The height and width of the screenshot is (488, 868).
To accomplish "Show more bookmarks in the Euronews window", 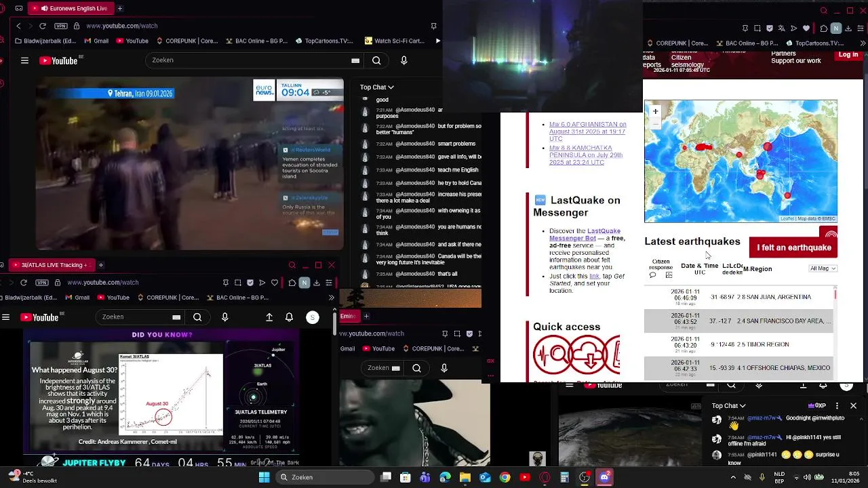I will click(x=437, y=41).
